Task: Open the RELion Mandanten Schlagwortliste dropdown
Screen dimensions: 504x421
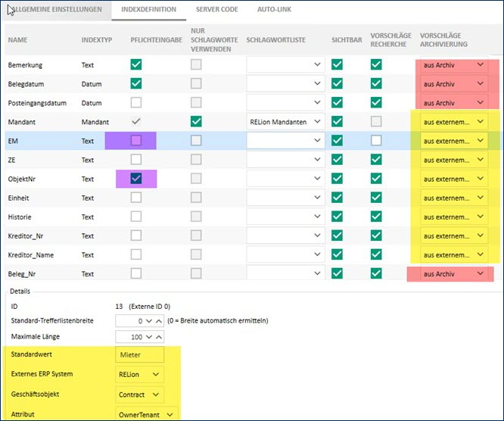Action: pyautogui.click(x=317, y=121)
